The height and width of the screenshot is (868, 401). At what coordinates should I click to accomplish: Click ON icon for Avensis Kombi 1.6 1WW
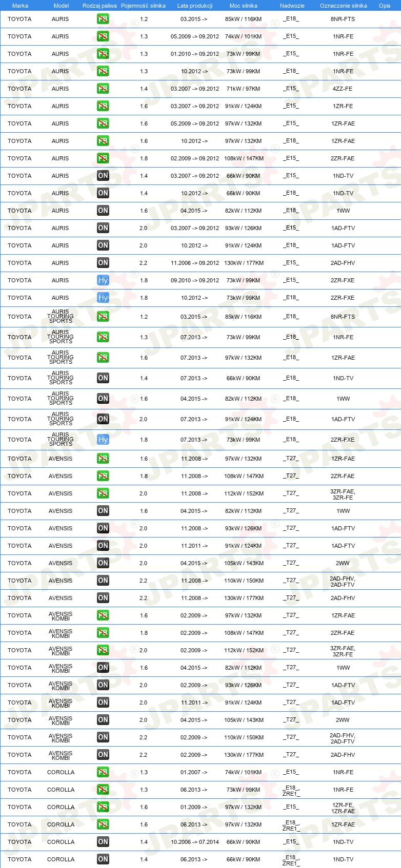click(103, 668)
